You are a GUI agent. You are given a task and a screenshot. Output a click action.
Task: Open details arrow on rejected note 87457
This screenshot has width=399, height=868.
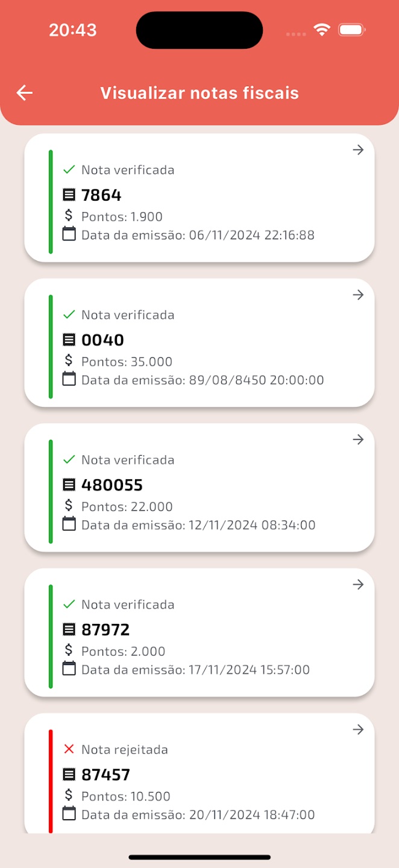pos(358,730)
